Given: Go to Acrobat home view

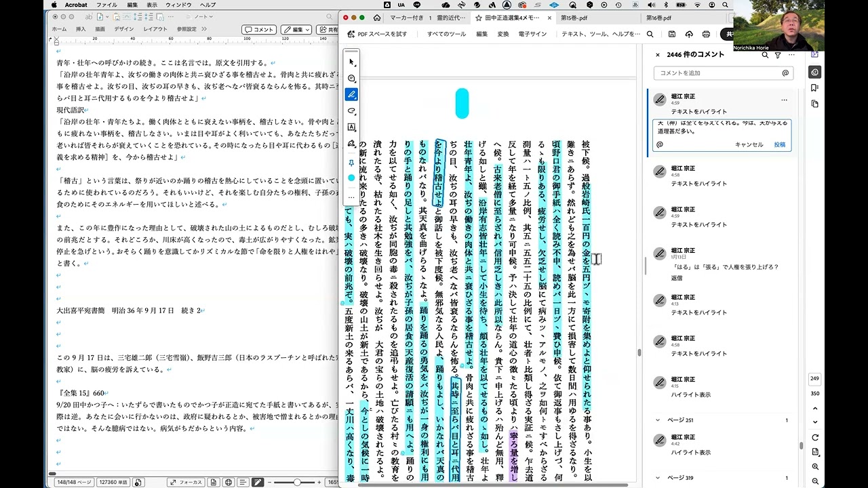Looking at the screenshot, I should tap(377, 18).
